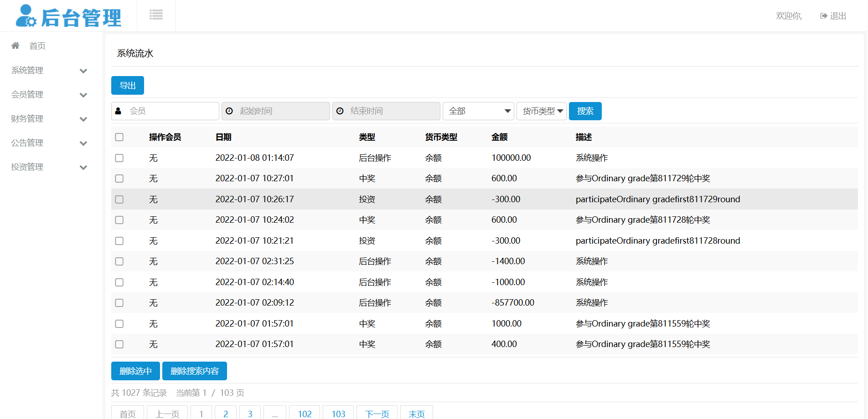Open the 货币类型 dropdown

coord(541,111)
